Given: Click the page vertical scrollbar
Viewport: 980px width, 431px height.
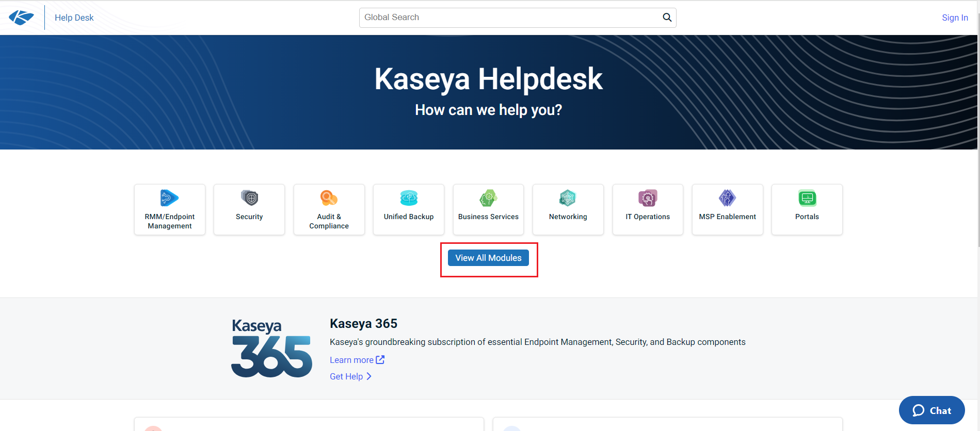Looking at the screenshot, I should [x=978, y=155].
